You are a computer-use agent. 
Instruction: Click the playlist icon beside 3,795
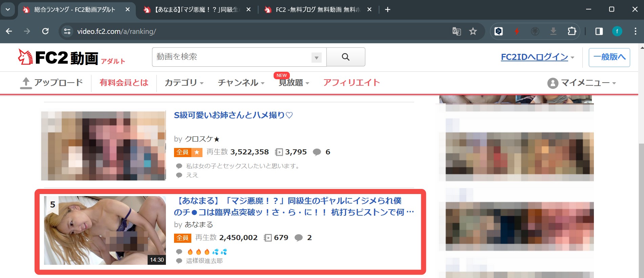point(279,152)
